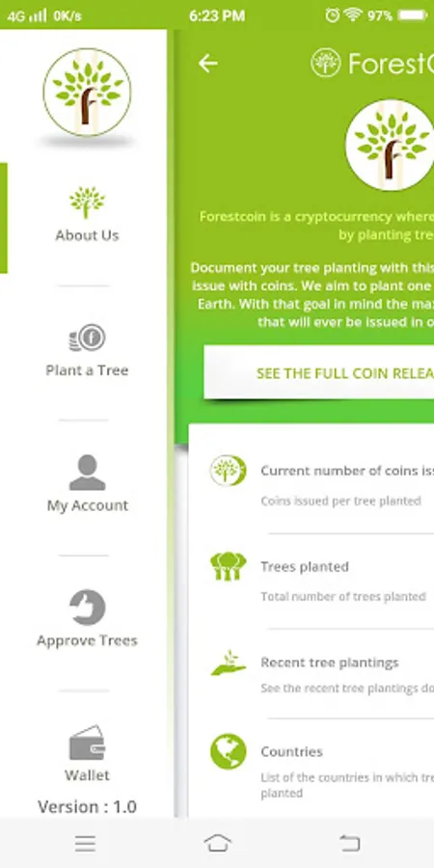This screenshot has height=868, width=434.
Task: Tap the Android recent apps menu button
Action: click(x=85, y=843)
